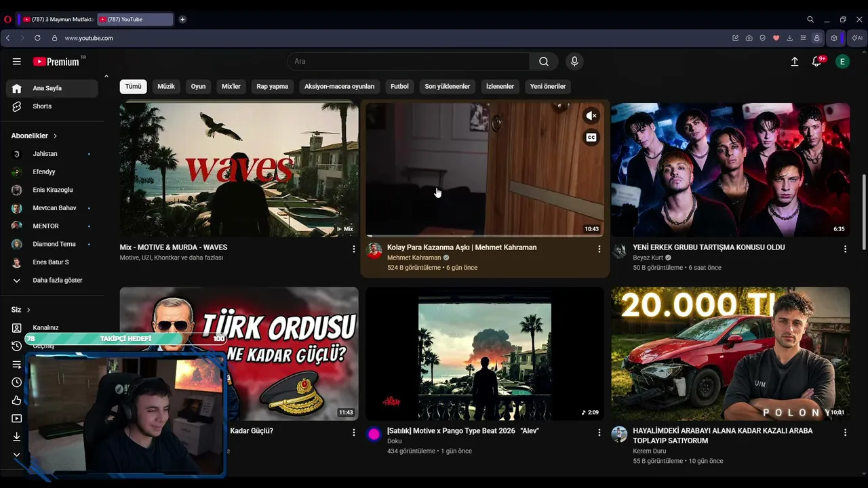The width and height of the screenshot is (868, 488).
Task: Toggle captions on the video preview
Action: 591,138
